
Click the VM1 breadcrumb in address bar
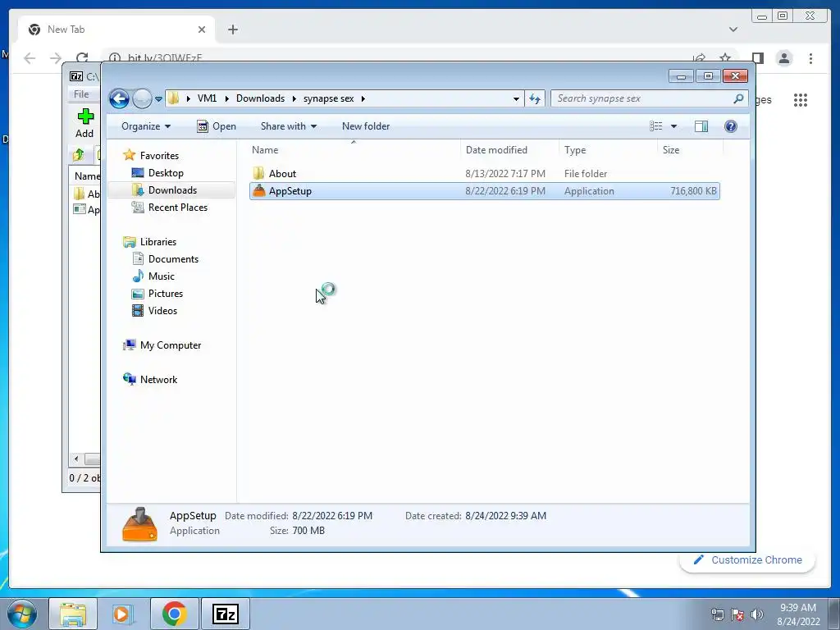(207, 98)
